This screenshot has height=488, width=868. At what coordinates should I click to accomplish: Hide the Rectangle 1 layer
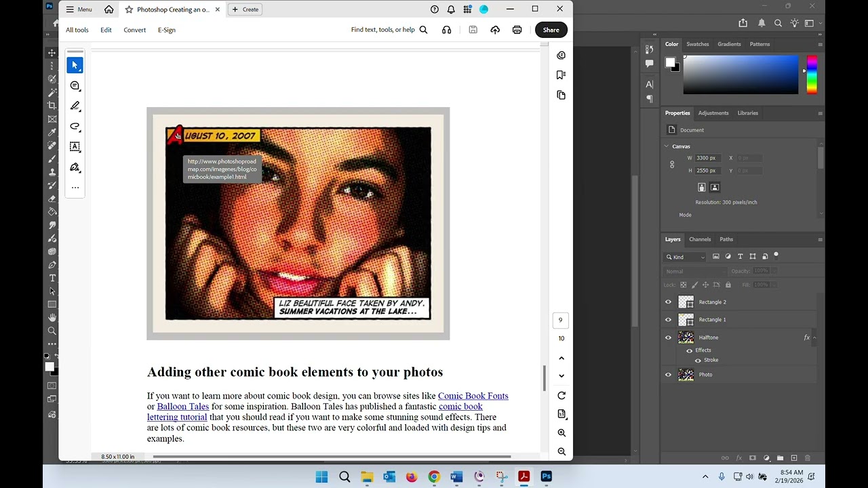[668, 320]
